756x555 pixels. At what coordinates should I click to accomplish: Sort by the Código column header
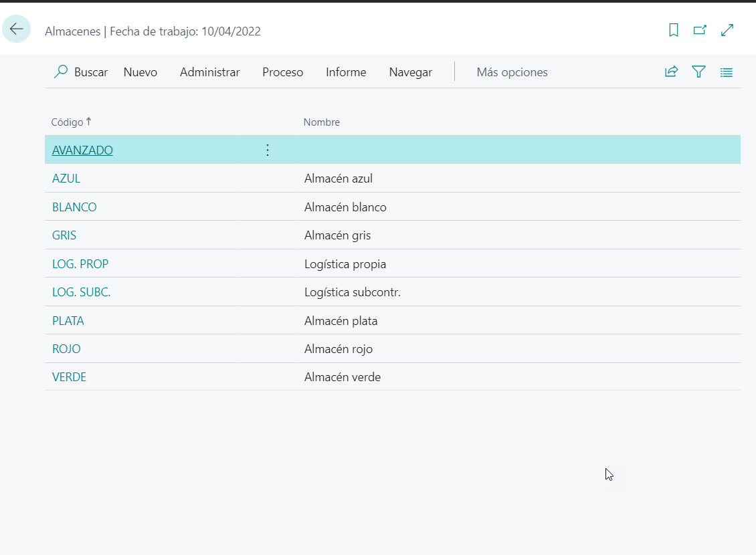point(68,122)
